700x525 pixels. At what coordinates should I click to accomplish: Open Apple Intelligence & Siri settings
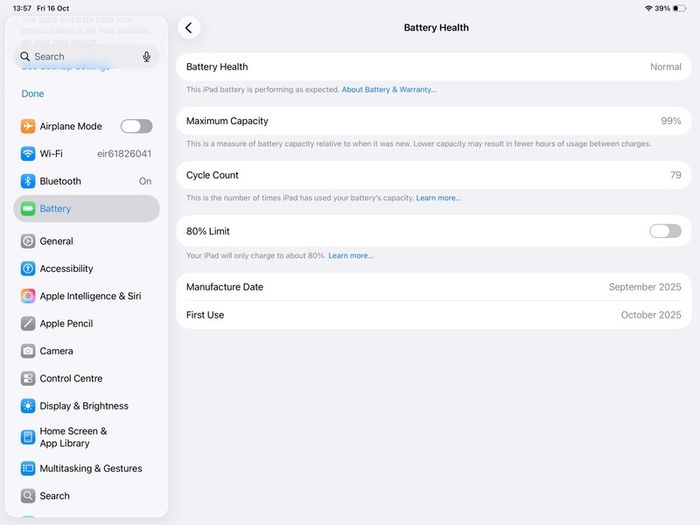click(86, 296)
